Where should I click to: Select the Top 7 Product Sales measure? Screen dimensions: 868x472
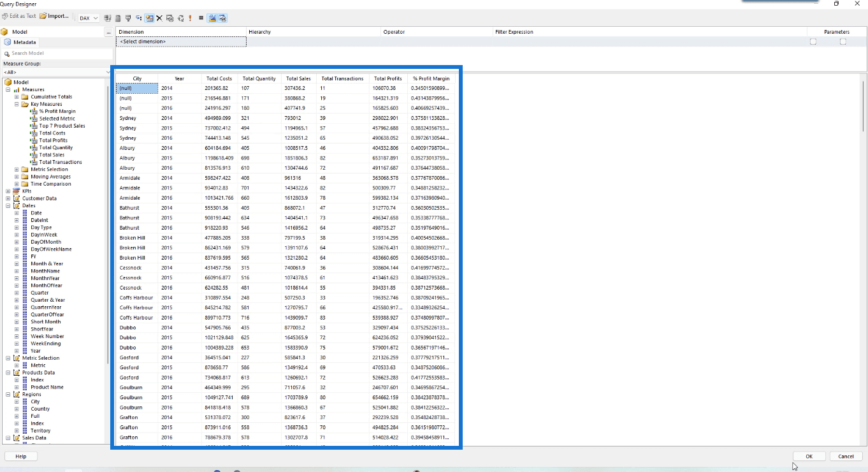click(x=62, y=126)
